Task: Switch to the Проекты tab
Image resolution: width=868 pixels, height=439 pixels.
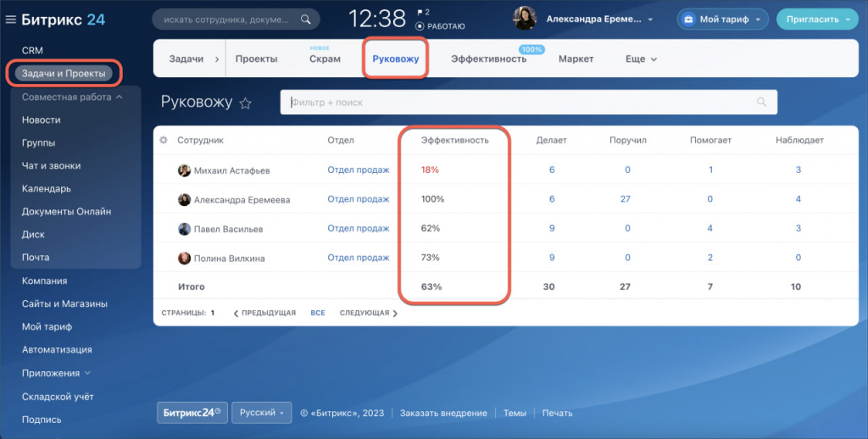Action: point(256,58)
